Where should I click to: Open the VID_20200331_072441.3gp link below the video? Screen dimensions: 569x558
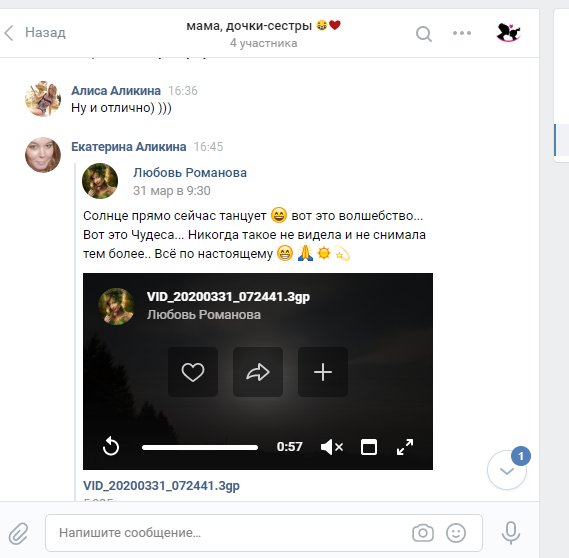(161, 485)
